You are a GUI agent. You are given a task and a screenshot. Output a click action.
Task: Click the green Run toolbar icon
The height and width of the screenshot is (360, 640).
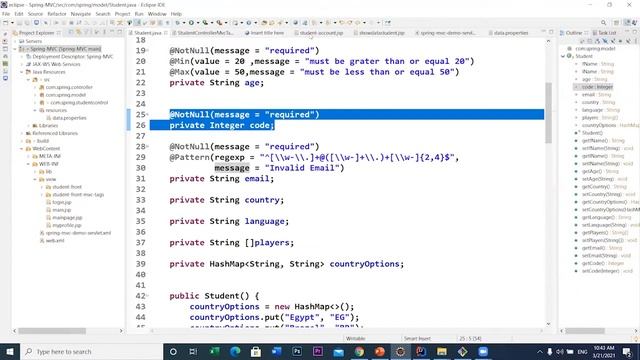191,23
